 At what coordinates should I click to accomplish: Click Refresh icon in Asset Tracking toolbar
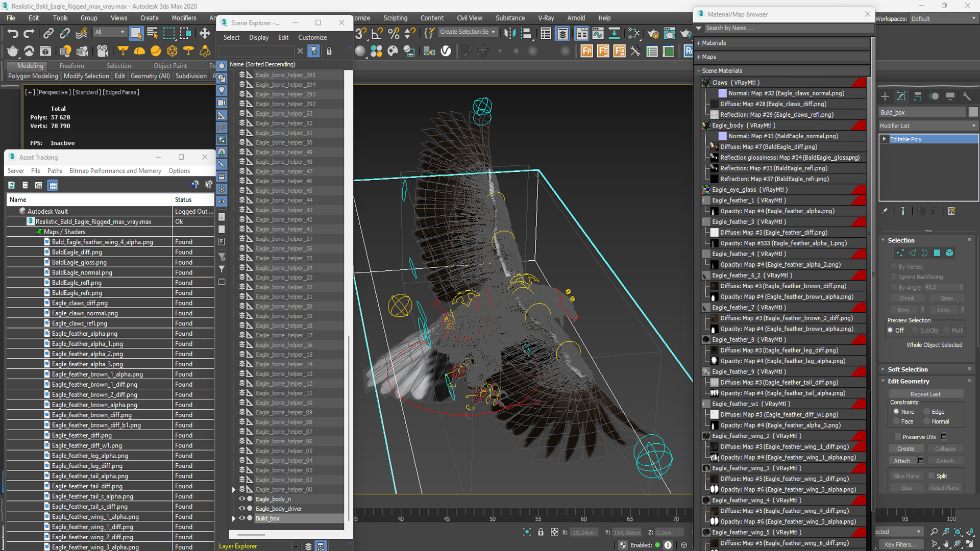click(11, 185)
